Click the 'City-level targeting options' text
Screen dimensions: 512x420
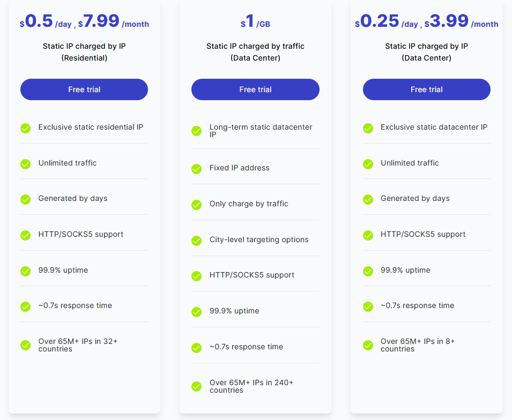(x=259, y=239)
